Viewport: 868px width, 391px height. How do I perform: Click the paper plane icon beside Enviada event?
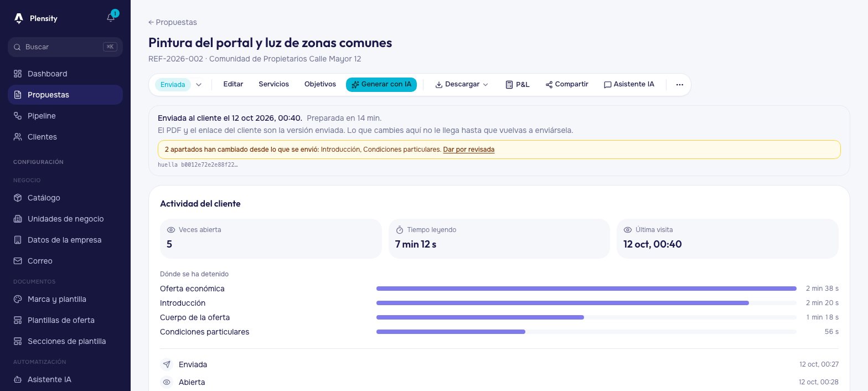[x=167, y=364]
